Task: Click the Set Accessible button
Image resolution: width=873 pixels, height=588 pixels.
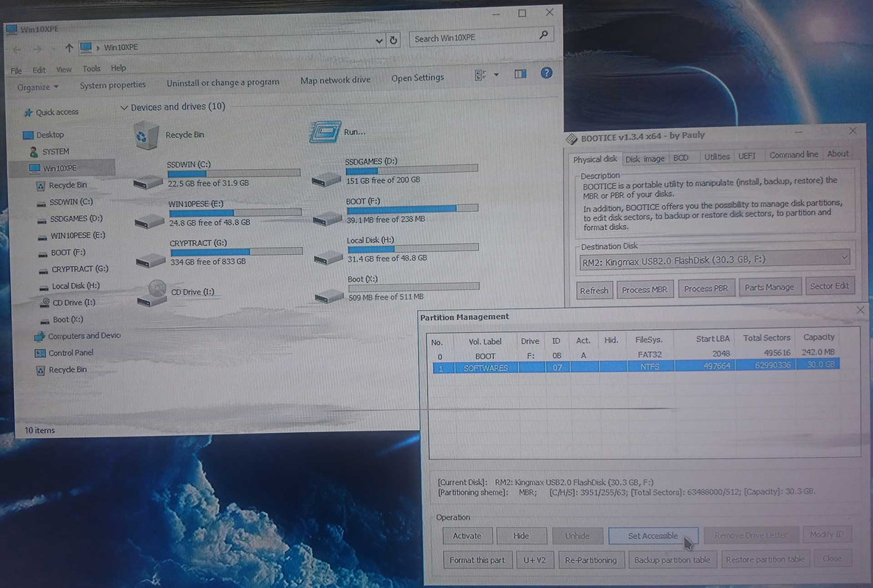Action: (653, 536)
